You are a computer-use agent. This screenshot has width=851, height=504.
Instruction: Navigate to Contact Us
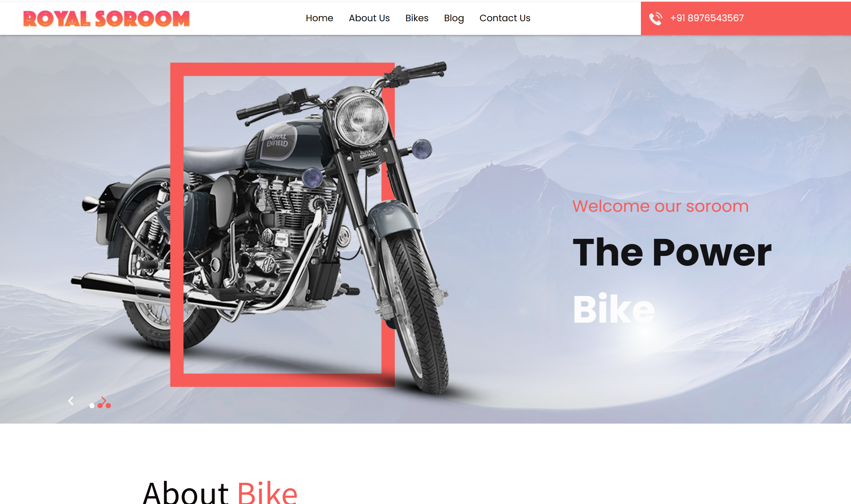[x=505, y=18]
